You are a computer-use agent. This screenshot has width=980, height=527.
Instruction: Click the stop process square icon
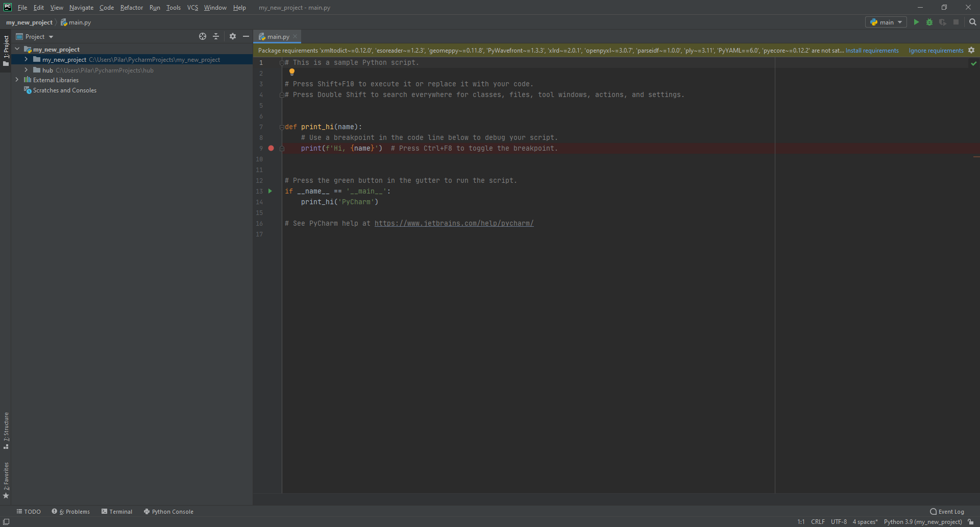coord(956,22)
